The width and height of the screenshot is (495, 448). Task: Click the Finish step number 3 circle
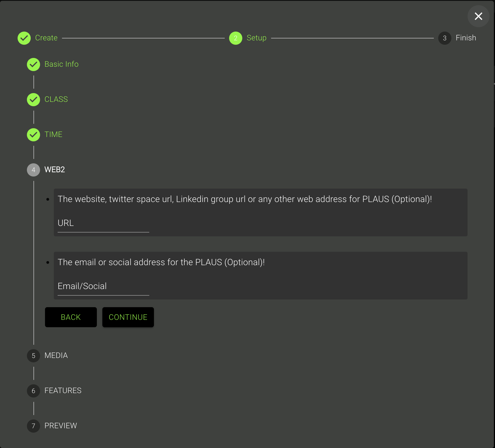click(445, 38)
